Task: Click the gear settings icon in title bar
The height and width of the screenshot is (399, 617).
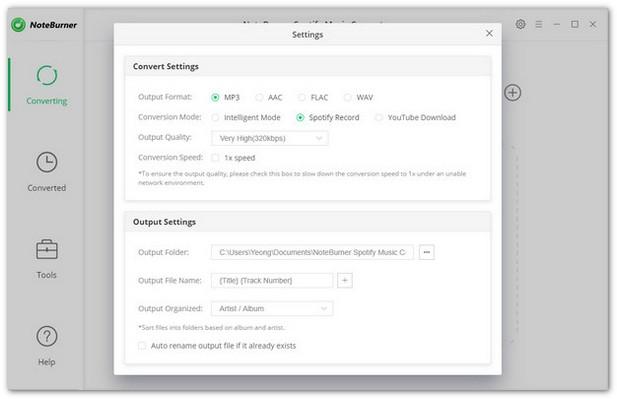Action: (520, 24)
